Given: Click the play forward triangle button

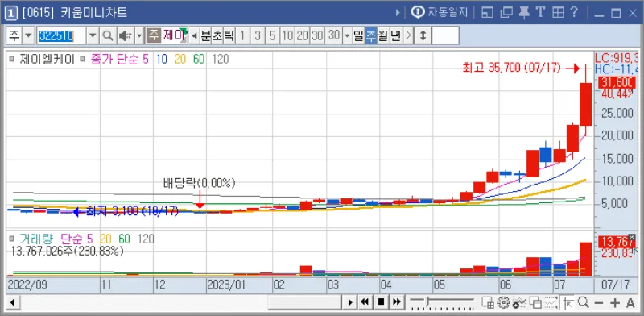Looking at the screenshot, I should tap(350, 302).
